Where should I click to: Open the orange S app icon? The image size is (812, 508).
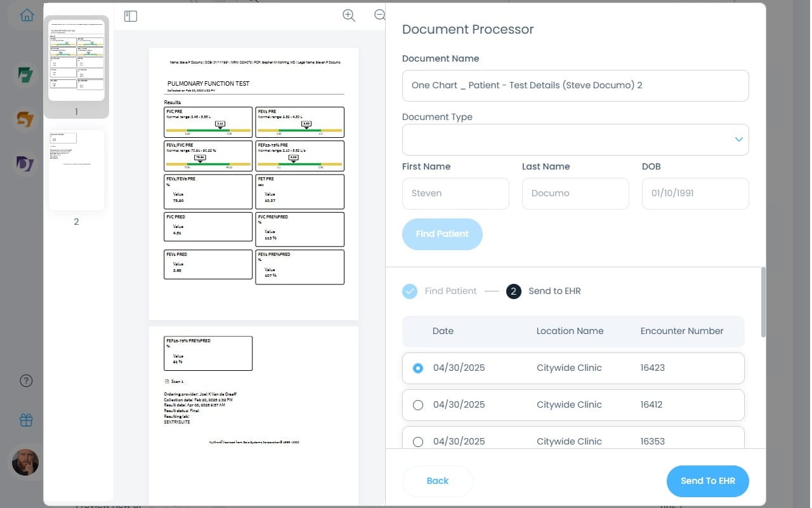(x=25, y=119)
